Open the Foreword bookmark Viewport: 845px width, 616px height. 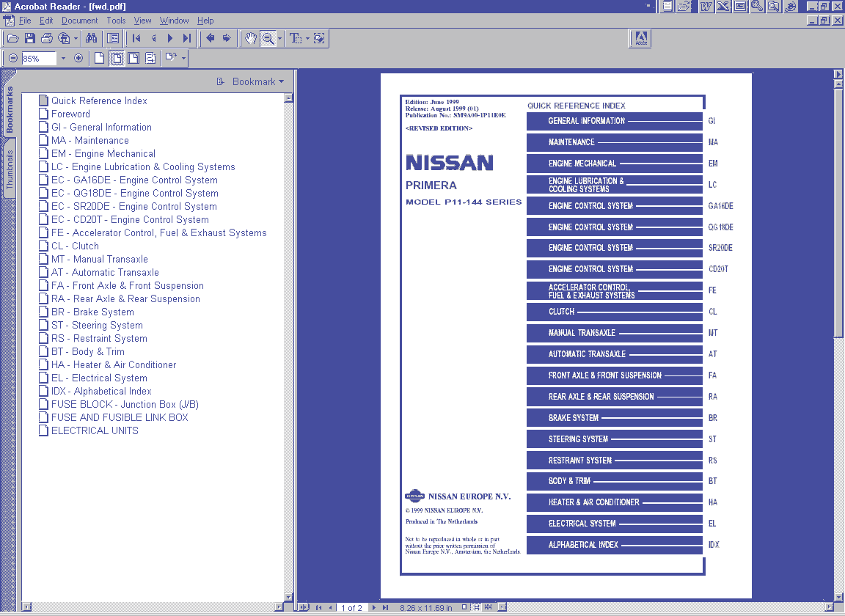[x=70, y=114]
